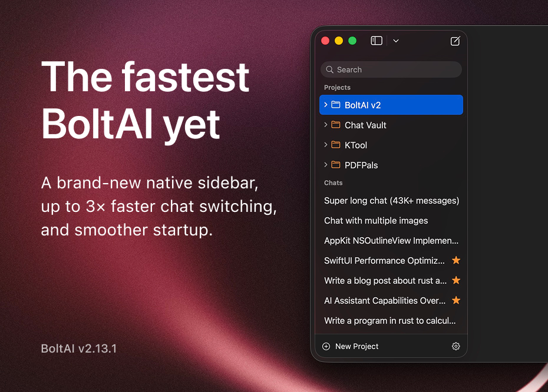
Task: Click the KTool folder icon
Action: pyautogui.click(x=336, y=145)
